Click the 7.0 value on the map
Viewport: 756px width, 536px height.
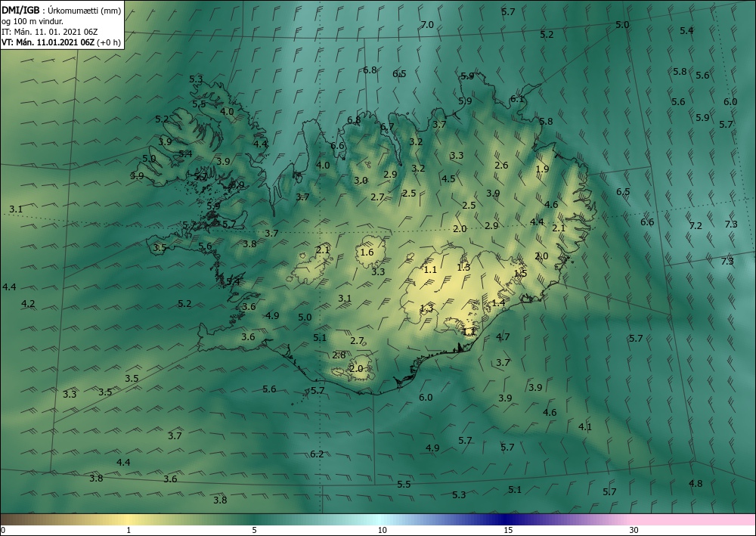click(427, 25)
